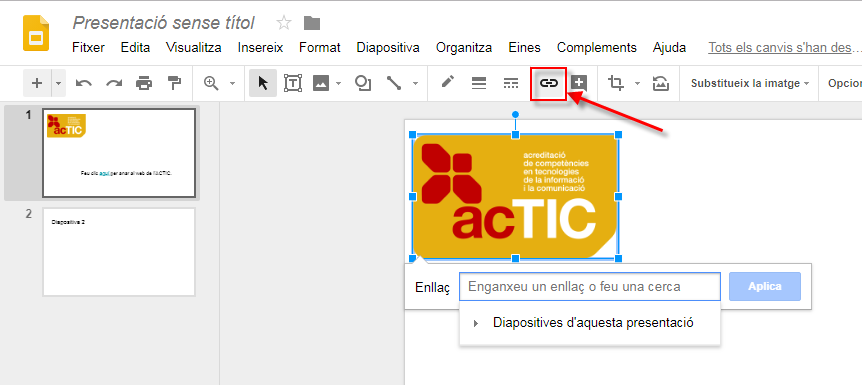
Task: Open the mask image dropdown arrow
Action: click(638, 84)
